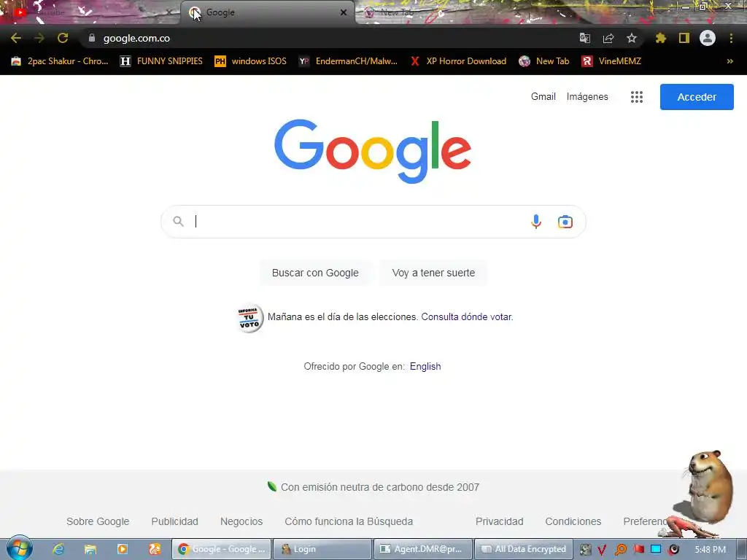Click the red flag tray icon
This screenshot has width=747, height=560.
click(638, 549)
